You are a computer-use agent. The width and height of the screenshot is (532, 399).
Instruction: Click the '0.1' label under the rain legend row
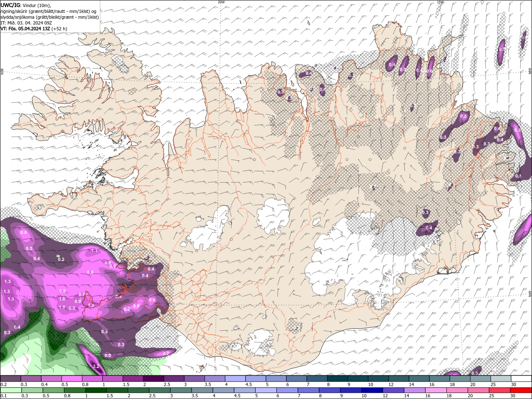4,396
